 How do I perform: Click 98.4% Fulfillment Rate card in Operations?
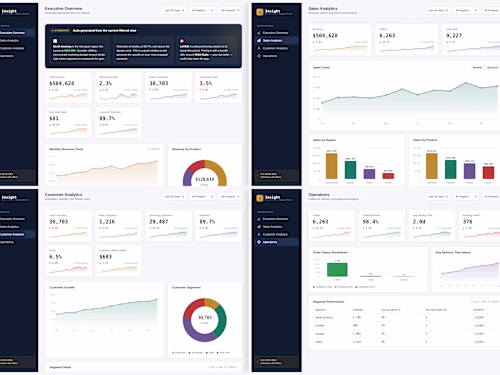(x=382, y=226)
